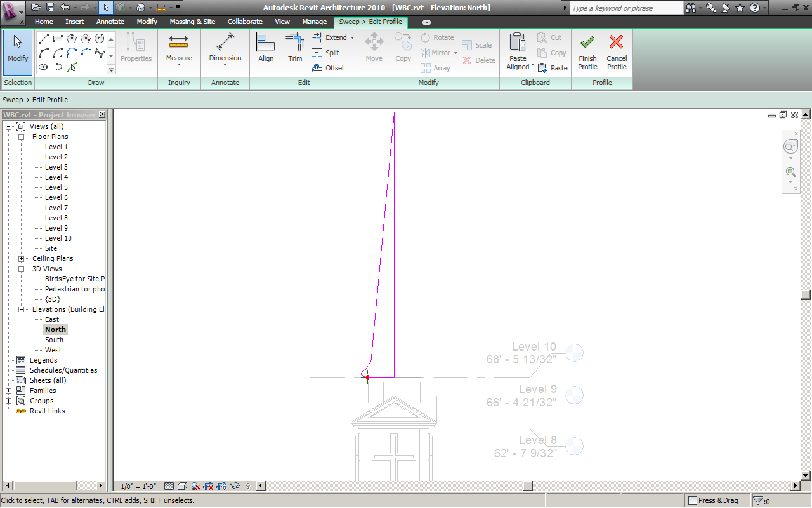Click the keyword search input field
Viewport: 812px width, 508px height.
pos(625,8)
